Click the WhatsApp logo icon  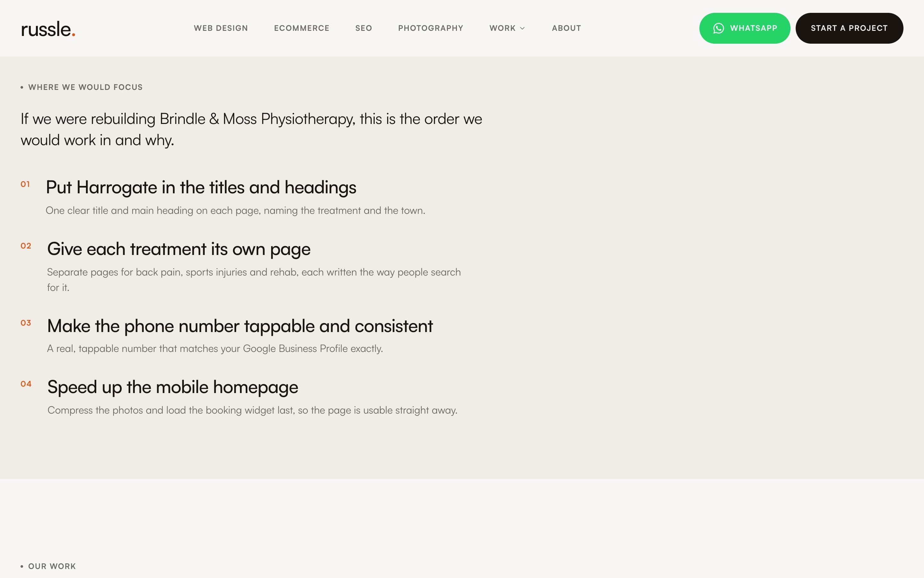tap(718, 28)
